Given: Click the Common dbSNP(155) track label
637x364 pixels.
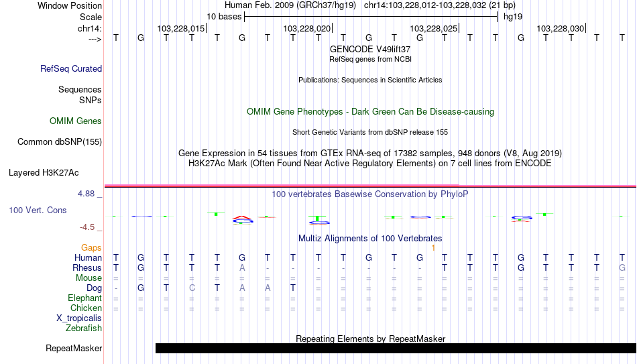Looking at the screenshot, I should tap(60, 142).
